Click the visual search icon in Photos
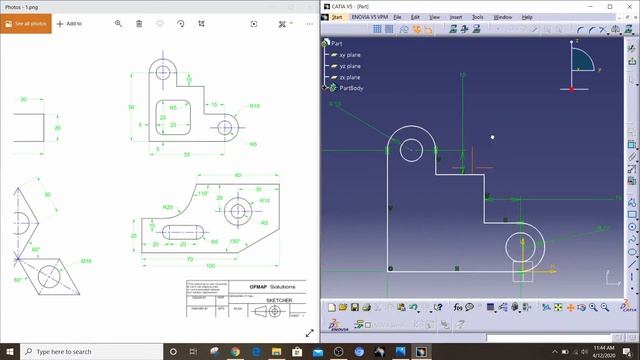Screen dimensions: 640x360 coord(254,24)
